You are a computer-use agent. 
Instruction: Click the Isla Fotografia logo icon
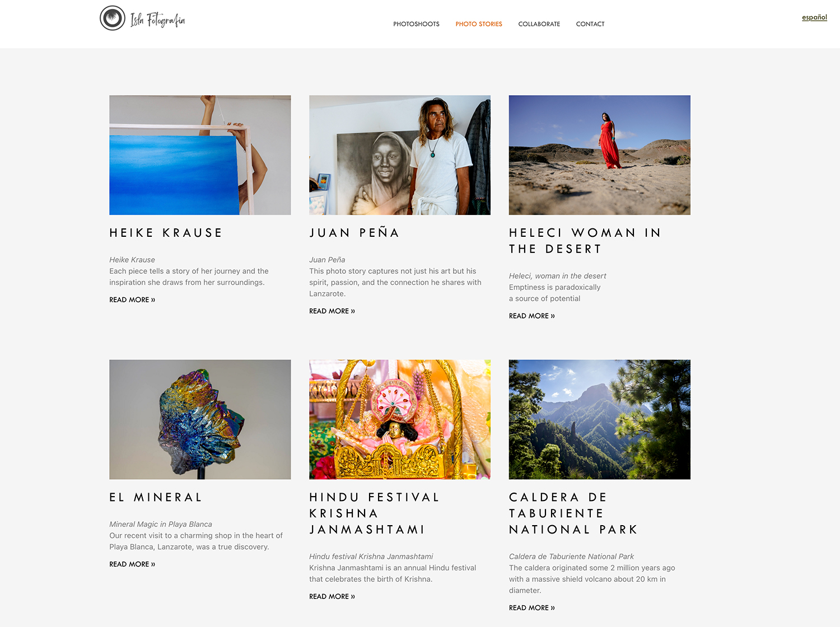(113, 18)
